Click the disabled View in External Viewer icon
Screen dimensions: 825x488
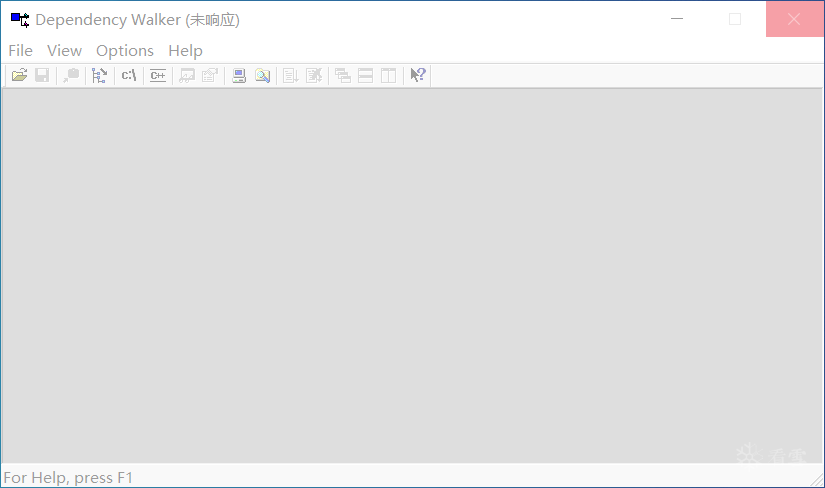[x=186, y=75]
